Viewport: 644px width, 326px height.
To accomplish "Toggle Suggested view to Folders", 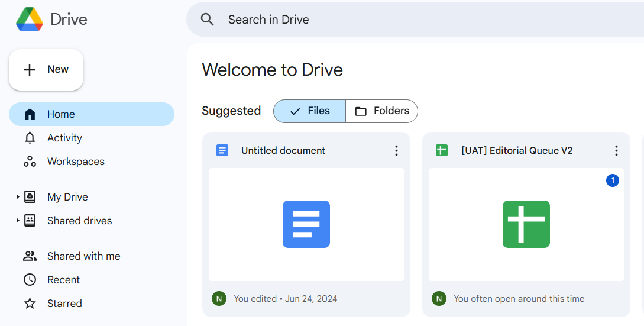I will pyautogui.click(x=382, y=111).
